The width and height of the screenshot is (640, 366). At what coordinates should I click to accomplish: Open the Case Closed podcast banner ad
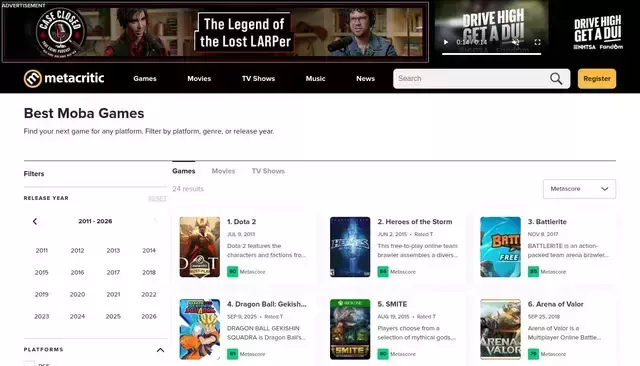click(215, 32)
